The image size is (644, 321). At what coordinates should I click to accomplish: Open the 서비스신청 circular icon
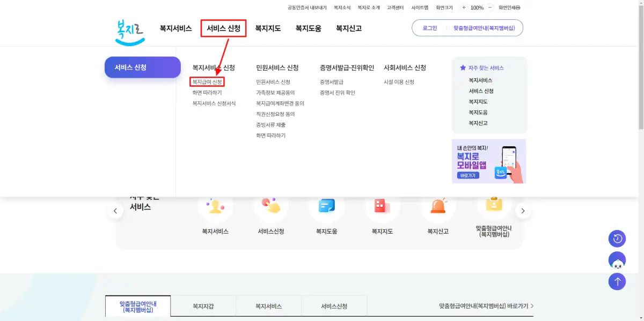coord(271,206)
